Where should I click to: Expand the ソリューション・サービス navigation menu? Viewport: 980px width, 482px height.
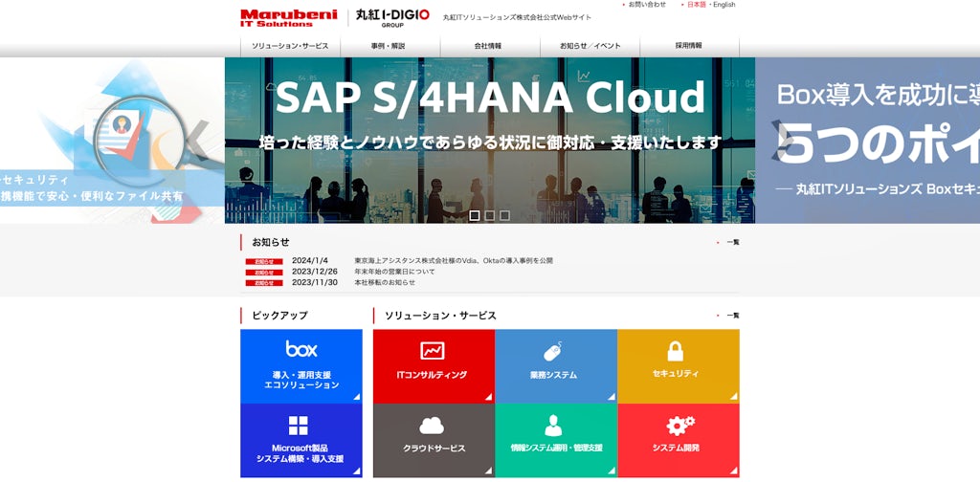290,46
